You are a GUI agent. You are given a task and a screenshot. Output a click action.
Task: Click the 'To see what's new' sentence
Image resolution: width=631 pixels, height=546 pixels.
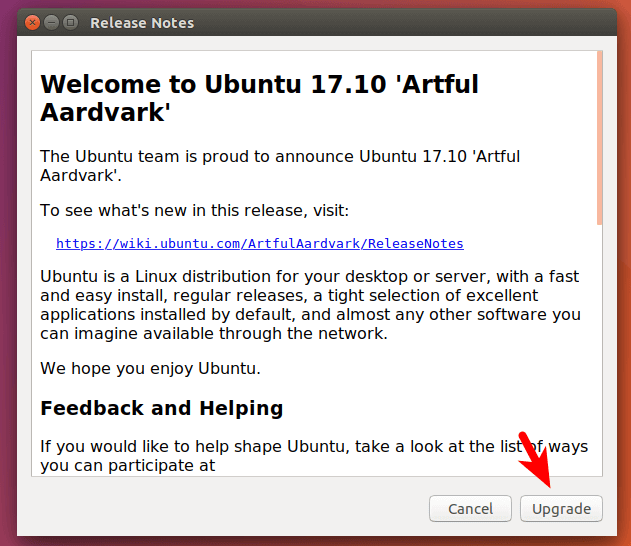click(x=193, y=210)
